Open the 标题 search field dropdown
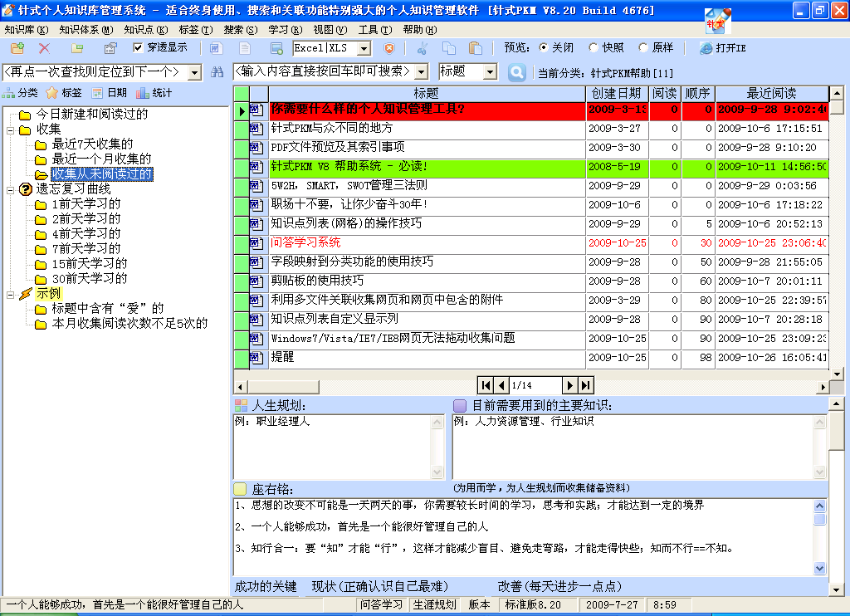Screen dimensions: 850x616 [489, 72]
